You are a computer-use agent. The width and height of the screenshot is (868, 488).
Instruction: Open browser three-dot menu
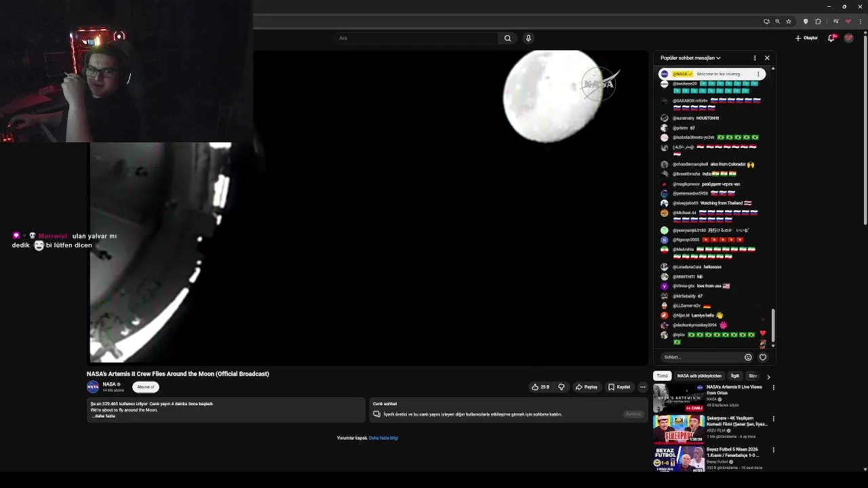point(860,21)
